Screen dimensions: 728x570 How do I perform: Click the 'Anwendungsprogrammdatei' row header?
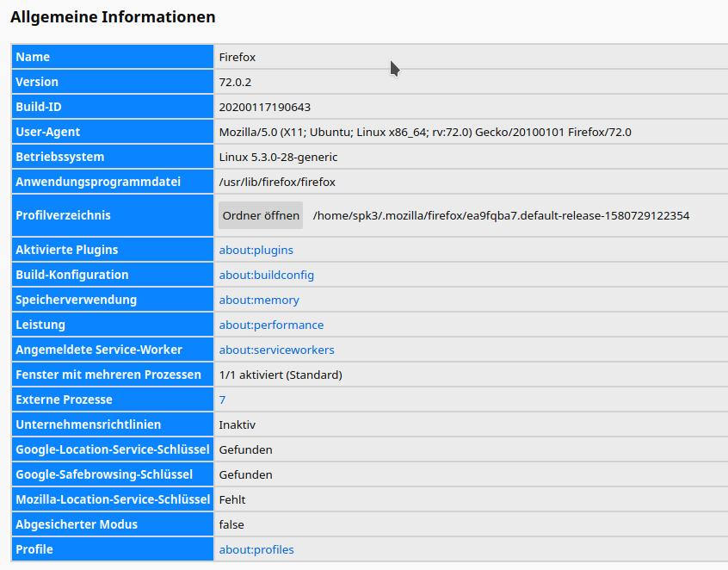[113, 182]
